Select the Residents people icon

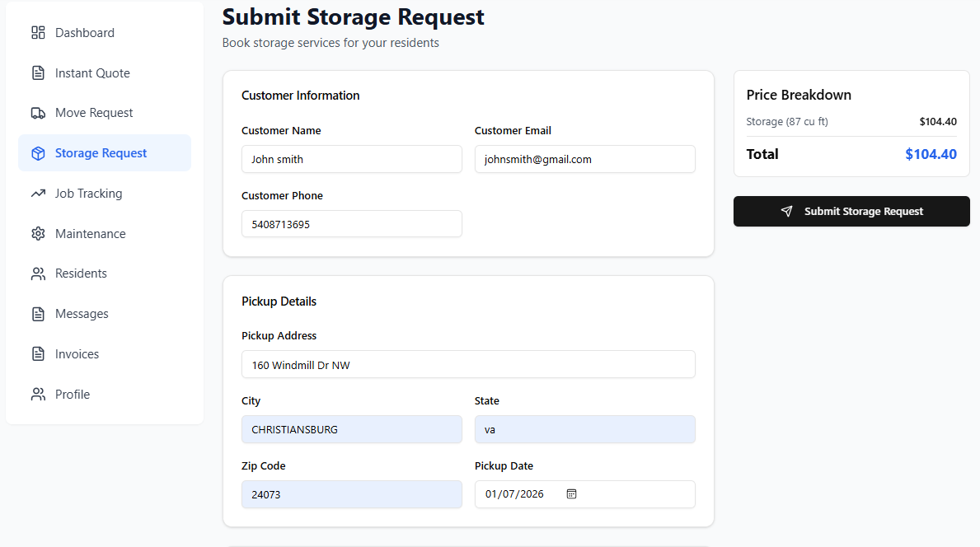coord(38,273)
